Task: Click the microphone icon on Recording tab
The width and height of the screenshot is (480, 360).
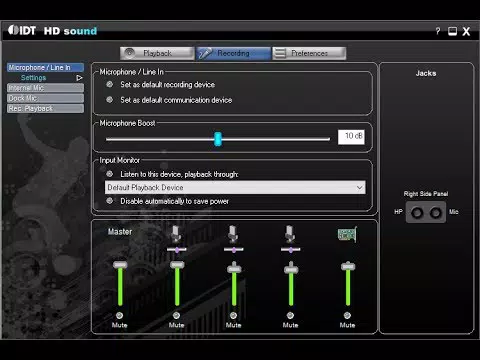Action: click(205, 53)
